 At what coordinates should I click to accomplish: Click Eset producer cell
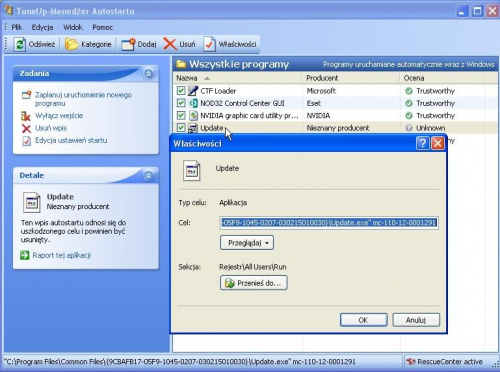click(314, 103)
